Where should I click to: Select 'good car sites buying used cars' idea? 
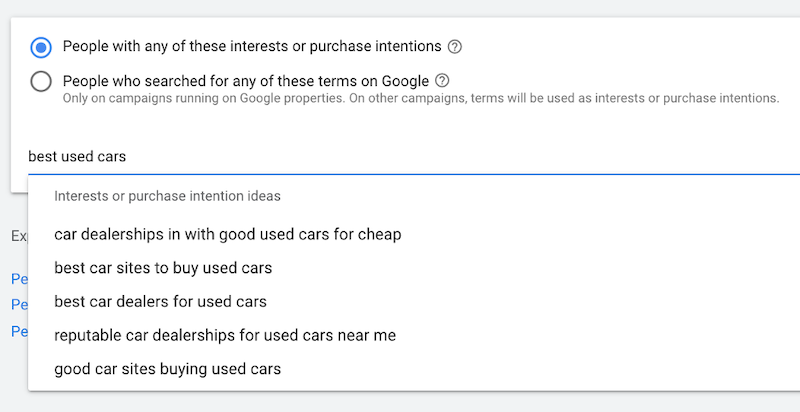click(x=167, y=369)
